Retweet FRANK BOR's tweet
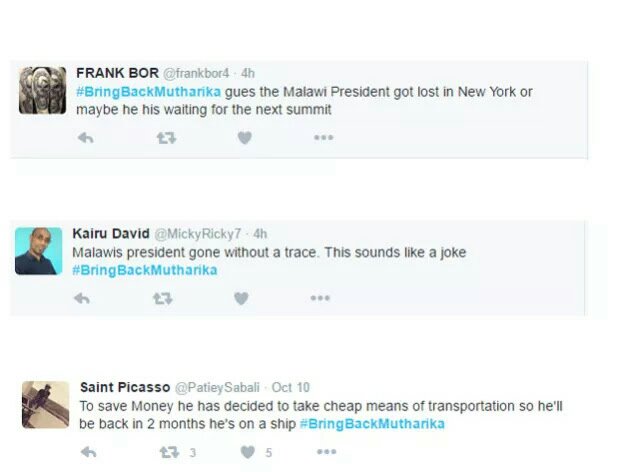 pyautogui.click(x=165, y=138)
